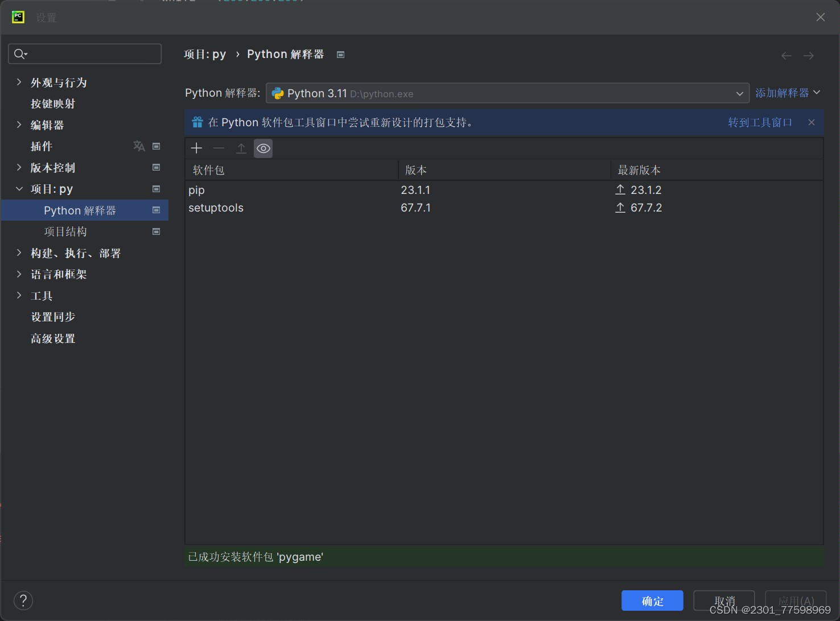840x621 pixels.
Task: Expand the 构建、执行、部署 section
Action: tap(19, 252)
